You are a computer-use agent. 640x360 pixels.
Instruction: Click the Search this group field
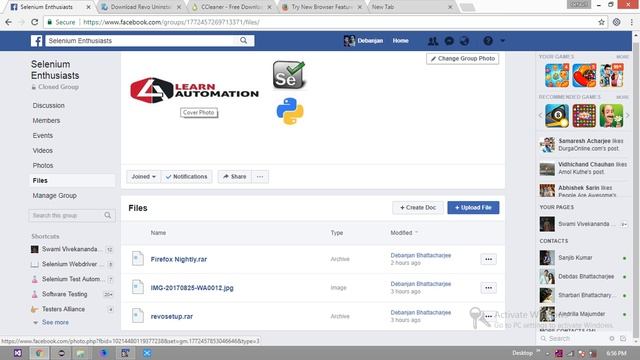coord(72,216)
